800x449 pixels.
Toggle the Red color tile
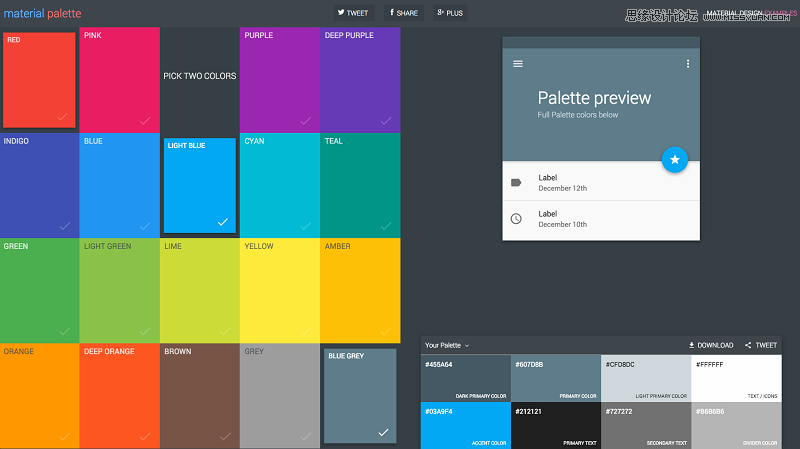39,80
